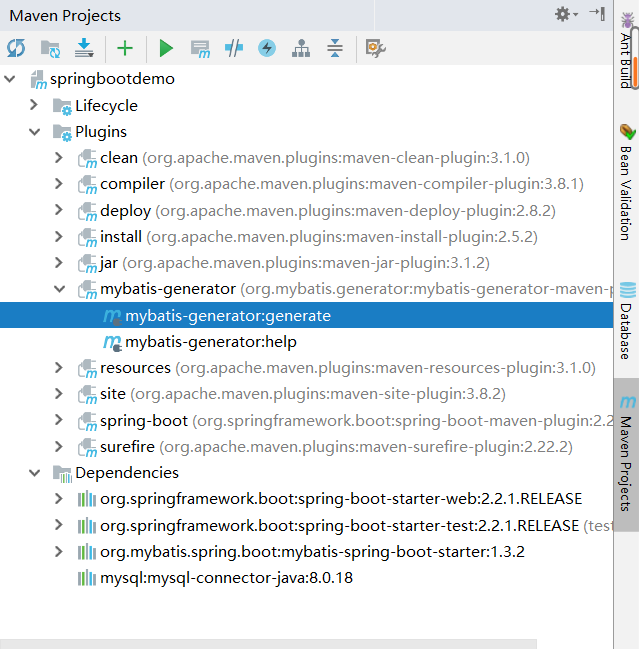Open Maven settings wrench icon
Viewport: 639px width, 649px height.
pyautogui.click(x=376, y=48)
